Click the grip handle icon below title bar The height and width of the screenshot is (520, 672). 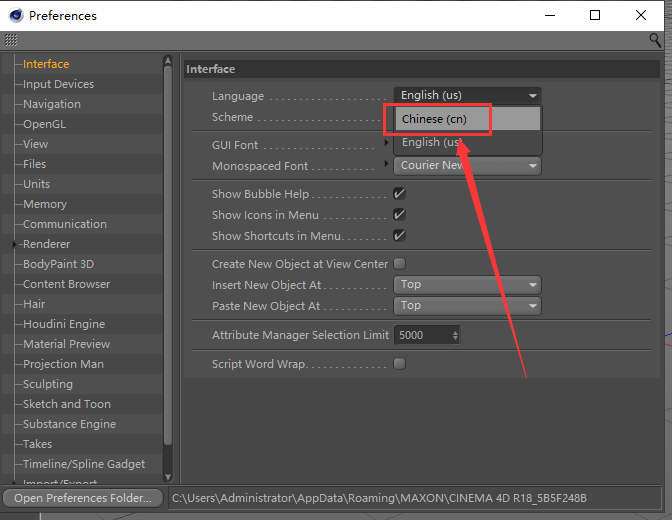pos(11,40)
